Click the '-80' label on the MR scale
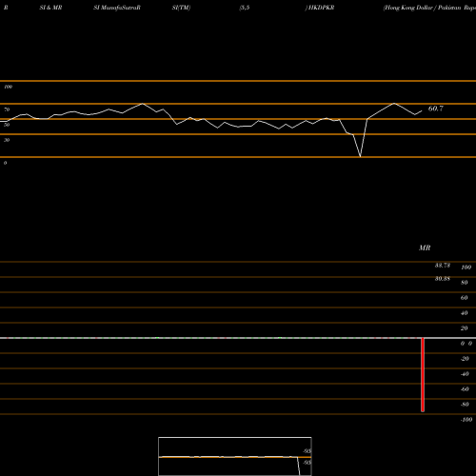476x476 pixels. tap(465, 405)
